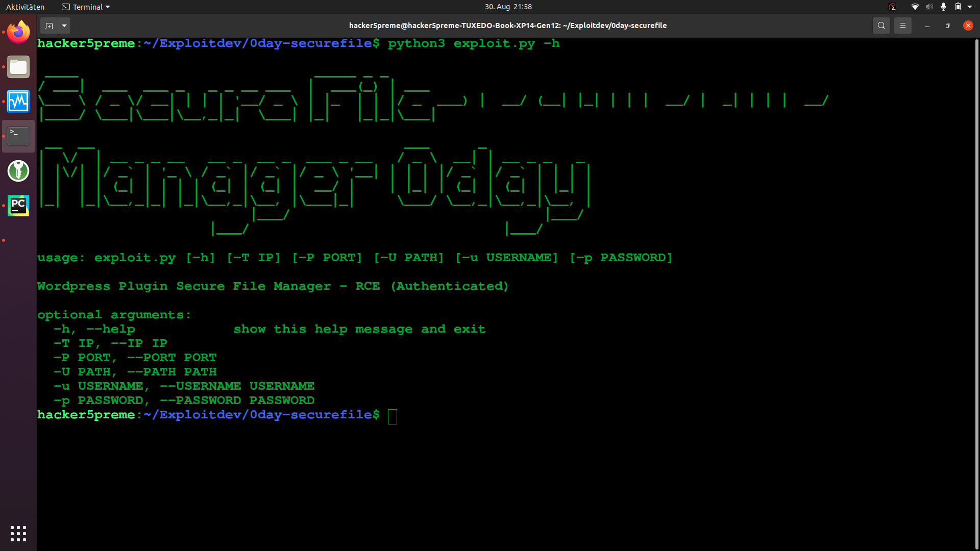Viewport: 980px width, 551px height.
Task: Click the cursor at the bottom prompt
Action: coord(392,416)
